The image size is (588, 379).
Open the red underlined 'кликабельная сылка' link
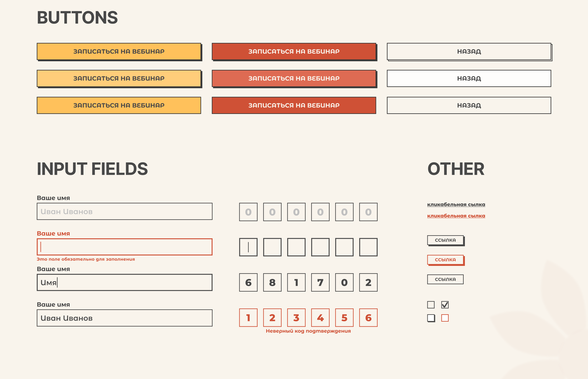[456, 216]
